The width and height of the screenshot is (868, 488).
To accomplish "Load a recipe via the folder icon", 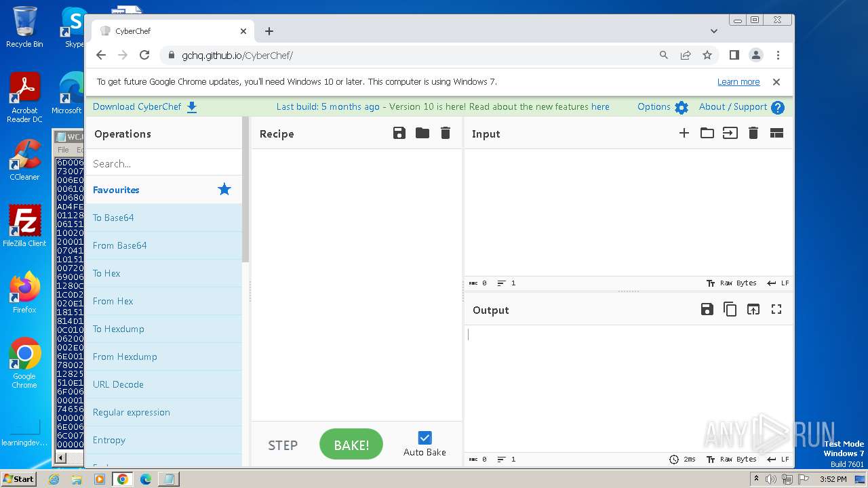I will [x=422, y=134].
